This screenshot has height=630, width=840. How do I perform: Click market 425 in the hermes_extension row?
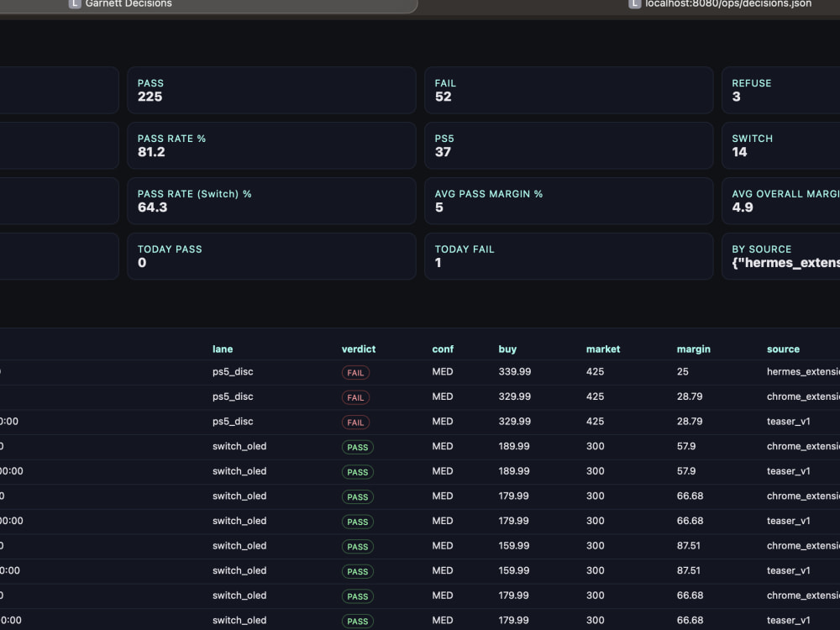click(595, 372)
